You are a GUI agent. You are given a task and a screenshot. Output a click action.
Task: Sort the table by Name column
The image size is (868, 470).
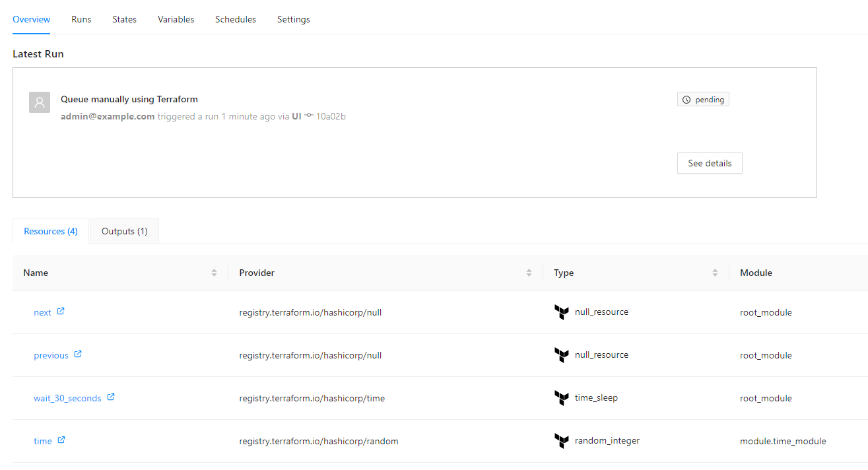tap(214, 273)
